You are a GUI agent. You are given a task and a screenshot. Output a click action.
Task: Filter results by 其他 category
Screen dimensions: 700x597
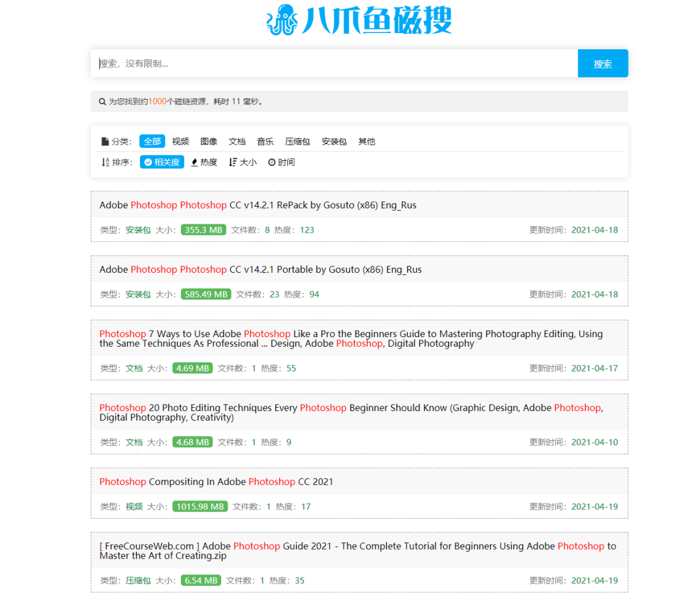[x=366, y=141]
